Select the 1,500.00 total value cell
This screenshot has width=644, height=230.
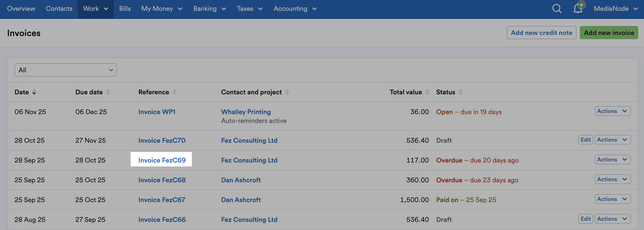pyautogui.click(x=414, y=200)
